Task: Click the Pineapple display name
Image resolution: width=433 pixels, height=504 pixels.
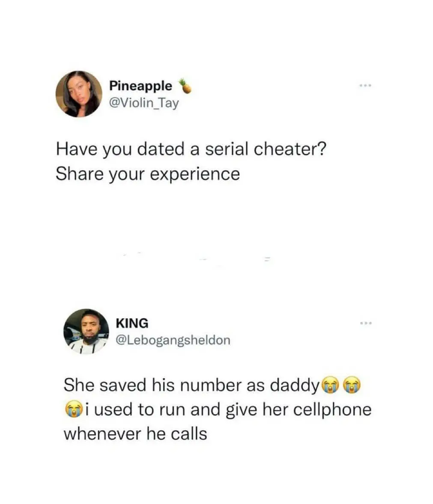Action: (x=140, y=86)
